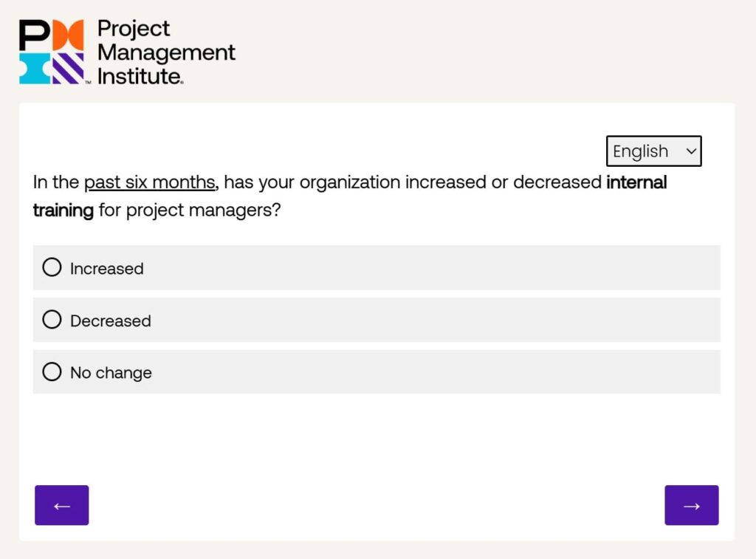The image size is (756, 559).
Task: Select the No change radio button
Action: (x=52, y=371)
